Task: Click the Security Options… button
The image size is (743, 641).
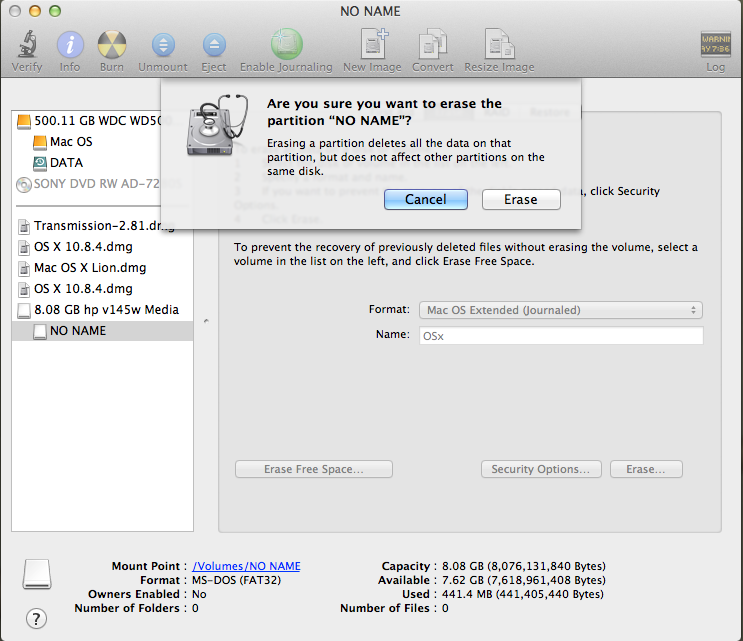Action: (541, 469)
